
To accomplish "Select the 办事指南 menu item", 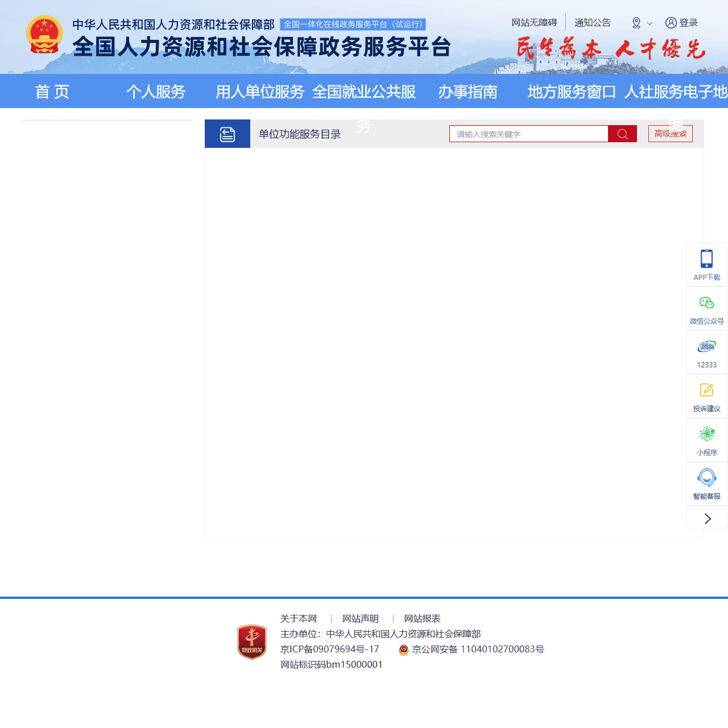I will click(468, 92).
